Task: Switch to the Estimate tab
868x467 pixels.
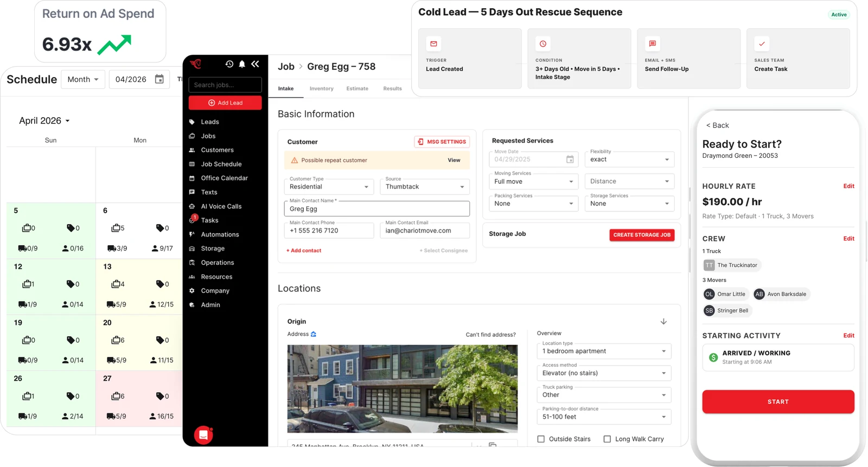Action: tap(358, 88)
